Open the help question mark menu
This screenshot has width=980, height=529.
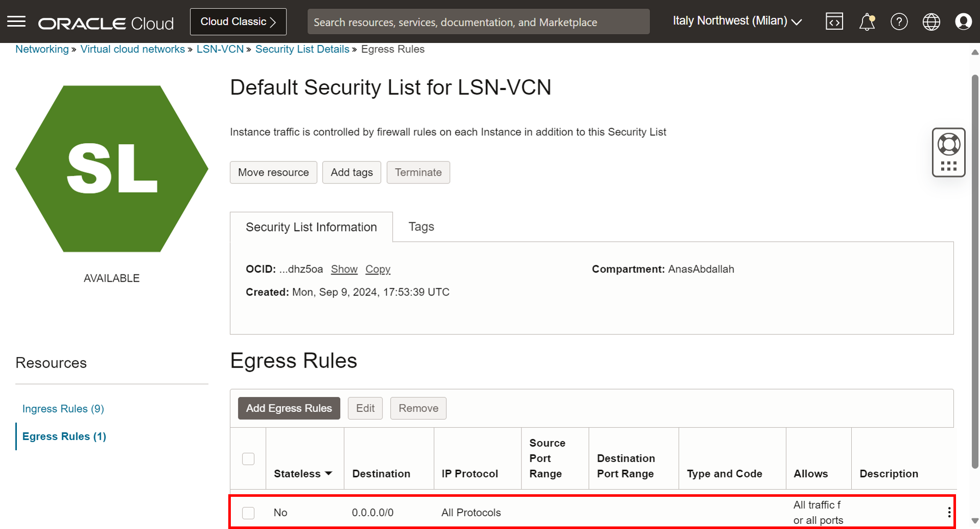tap(899, 21)
